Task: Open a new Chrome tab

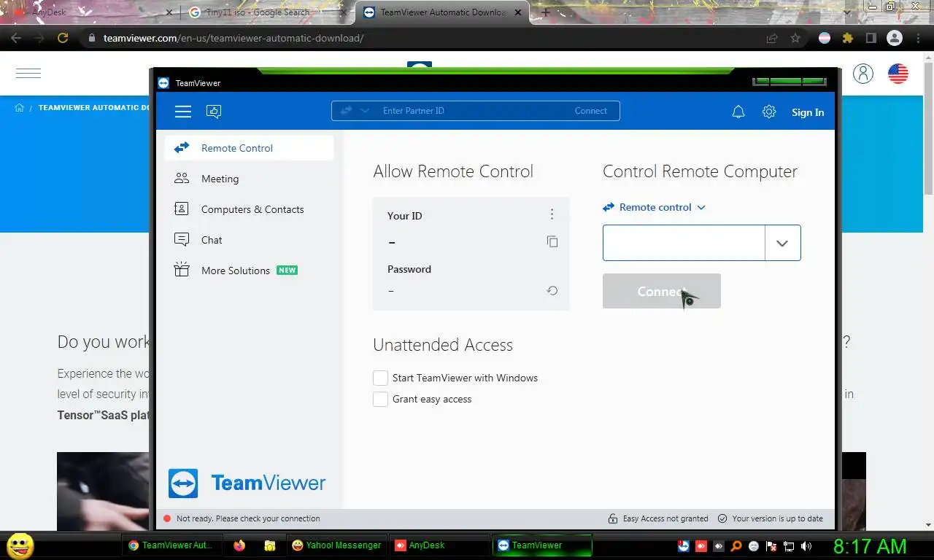Action: tap(545, 12)
